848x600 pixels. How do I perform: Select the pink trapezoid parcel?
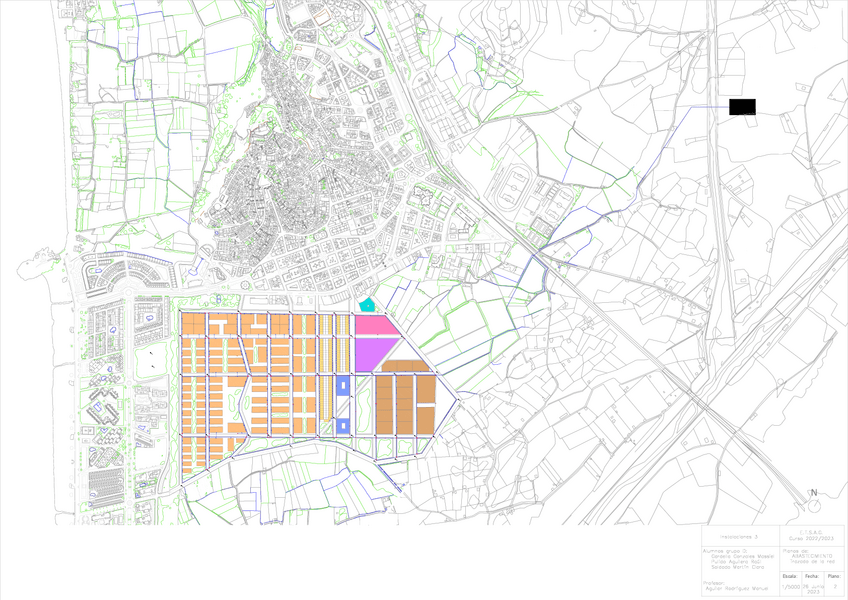[377, 325]
